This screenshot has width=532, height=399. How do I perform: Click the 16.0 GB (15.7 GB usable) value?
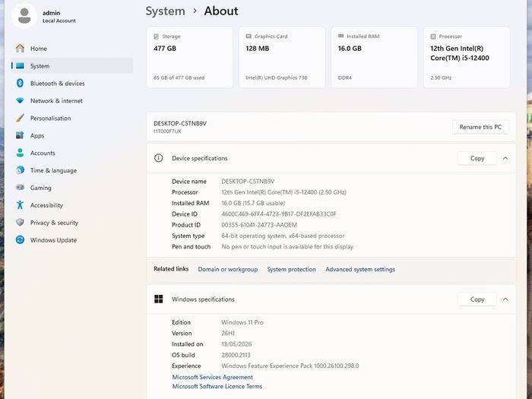253,203
